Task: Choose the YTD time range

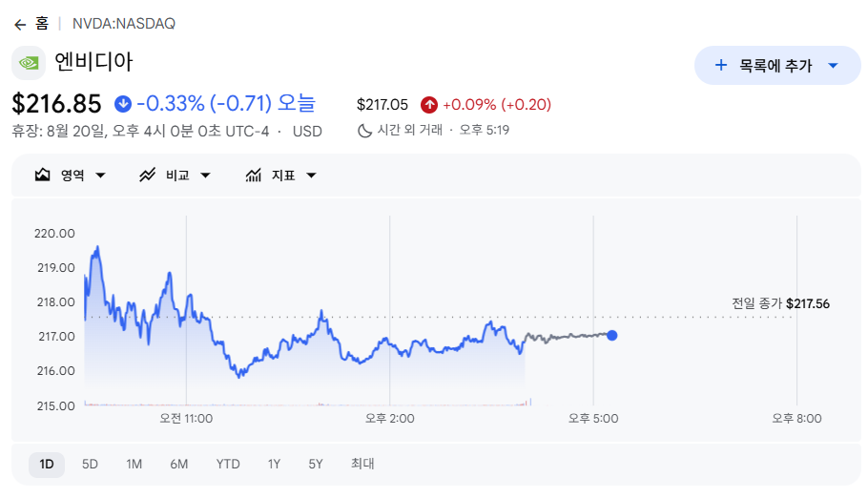Action: point(228,465)
